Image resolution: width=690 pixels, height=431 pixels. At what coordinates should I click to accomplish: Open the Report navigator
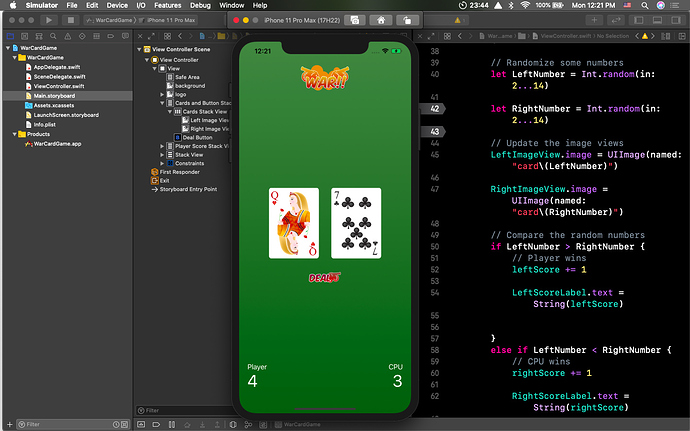tap(125, 36)
